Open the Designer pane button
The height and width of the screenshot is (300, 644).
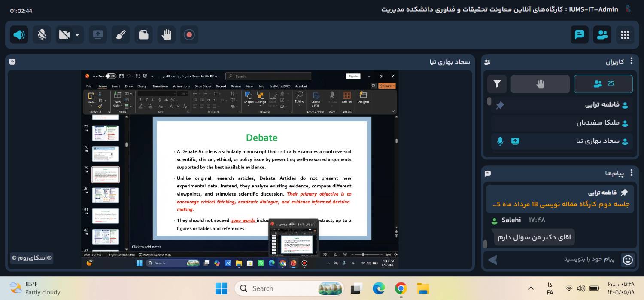[x=363, y=98]
